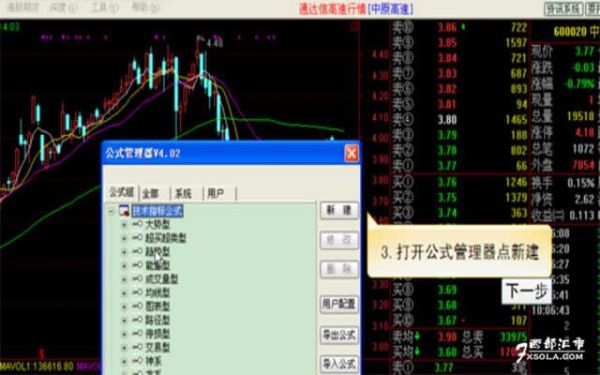Click the key icon beside 路径型

coord(137,320)
